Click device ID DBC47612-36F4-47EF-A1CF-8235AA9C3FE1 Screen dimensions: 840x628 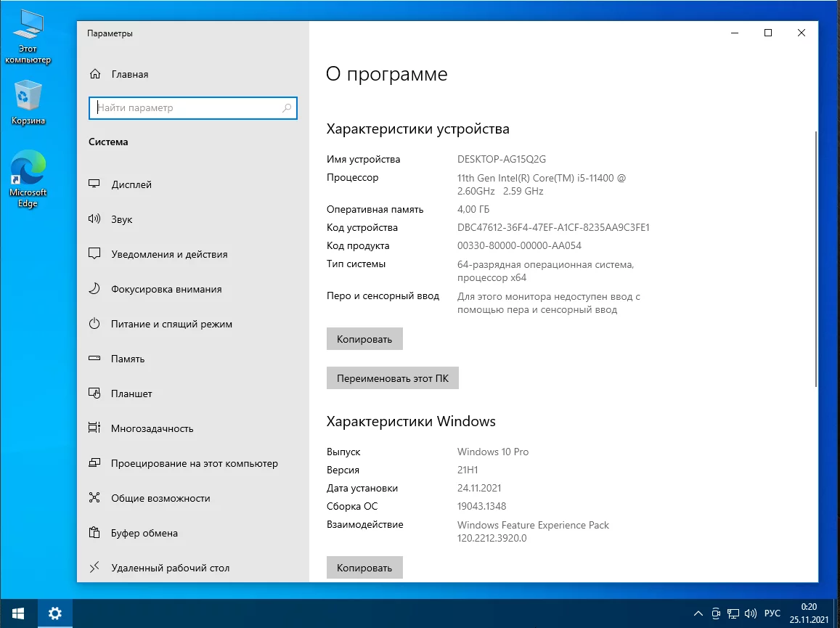552,227
